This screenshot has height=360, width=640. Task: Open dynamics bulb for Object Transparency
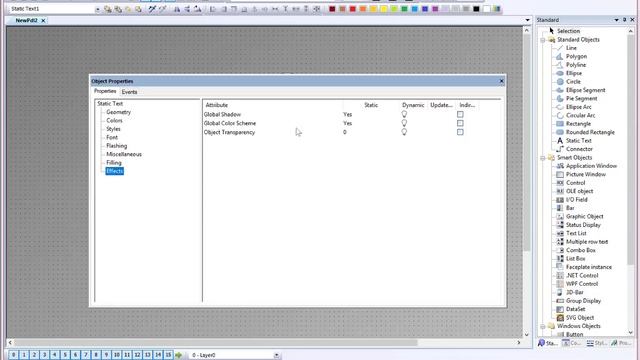pyautogui.click(x=404, y=132)
